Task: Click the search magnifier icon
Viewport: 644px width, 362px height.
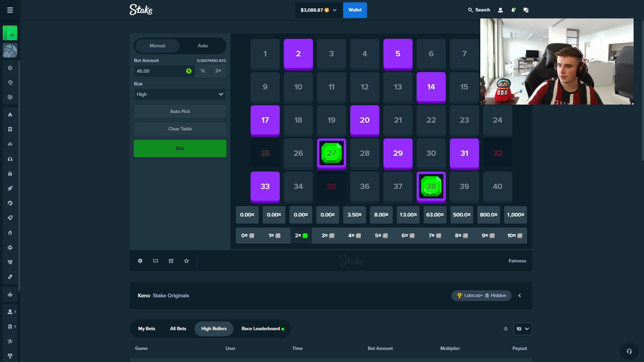Action: pyautogui.click(x=470, y=10)
